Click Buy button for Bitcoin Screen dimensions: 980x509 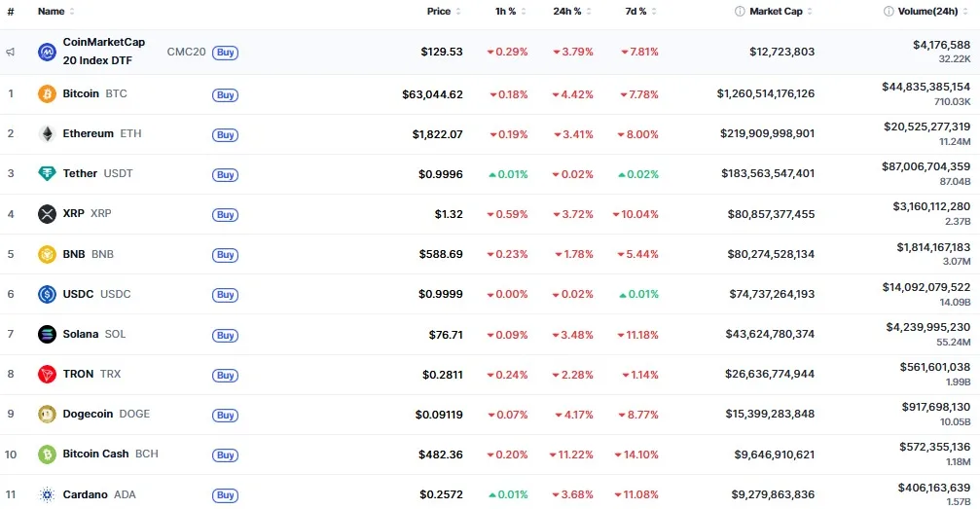(225, 95)
